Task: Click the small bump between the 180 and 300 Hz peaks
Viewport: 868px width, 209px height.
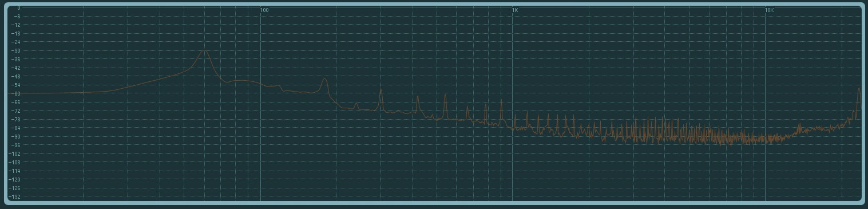Action: pyautogui.click(x=356, y=104)
